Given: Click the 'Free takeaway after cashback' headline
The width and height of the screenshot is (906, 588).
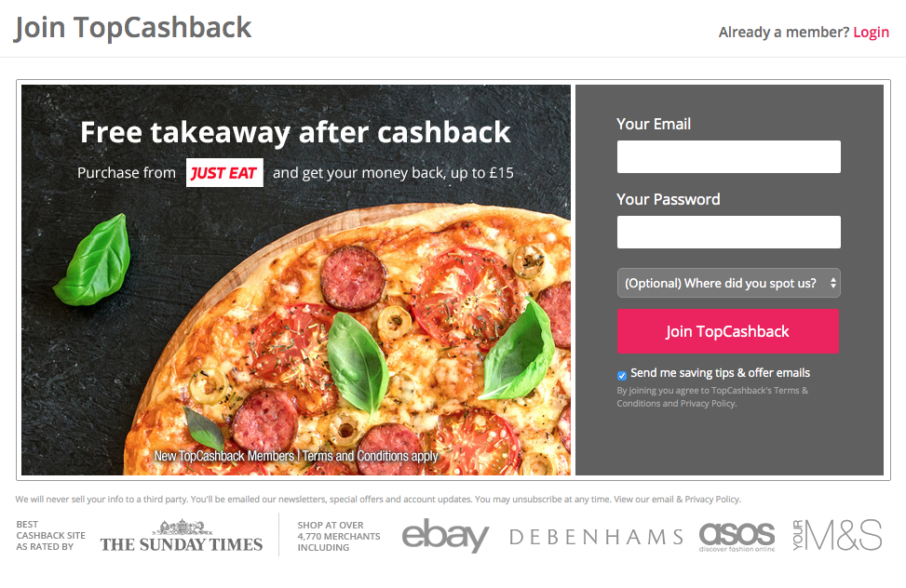Looking at the screenshot, I should click(x=295, y=132).
